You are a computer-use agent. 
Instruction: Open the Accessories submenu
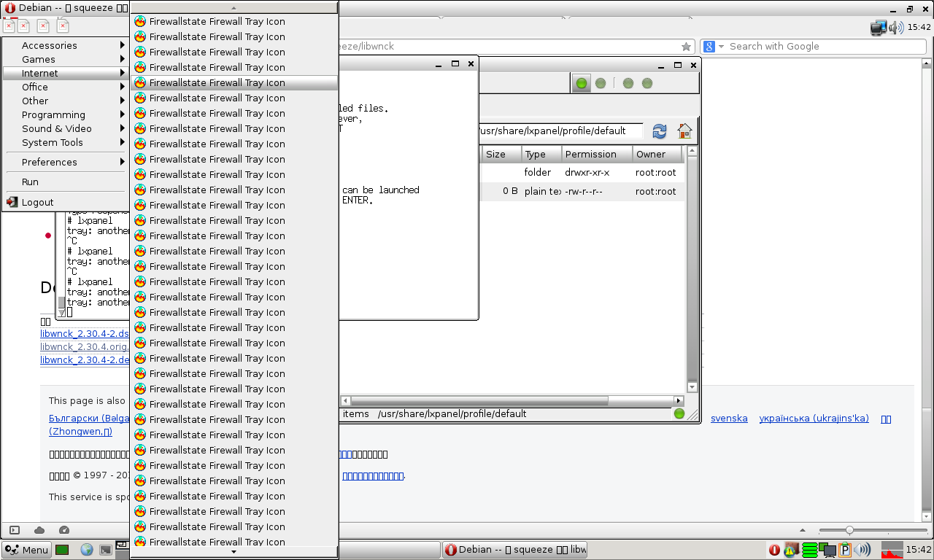(x=65, y=45)
